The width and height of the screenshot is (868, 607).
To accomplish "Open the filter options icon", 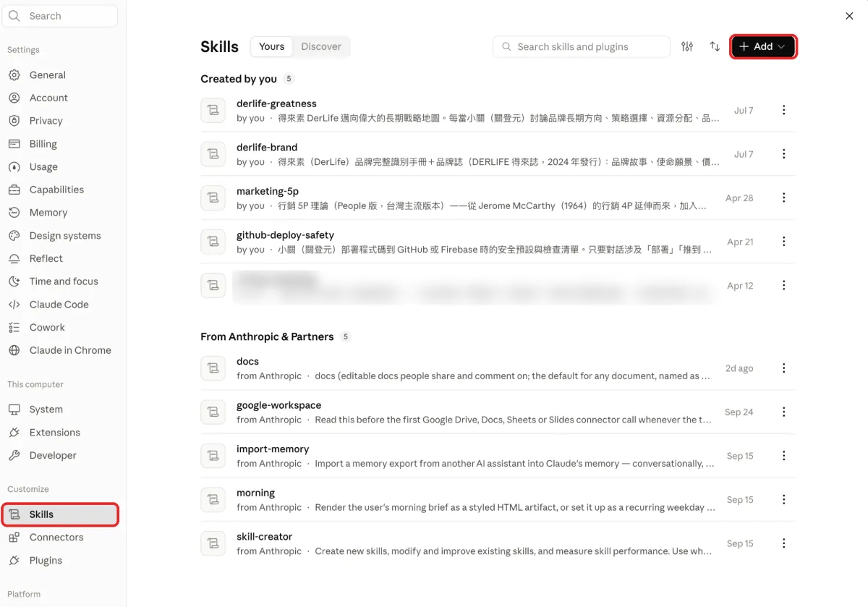I will point(687,46).
